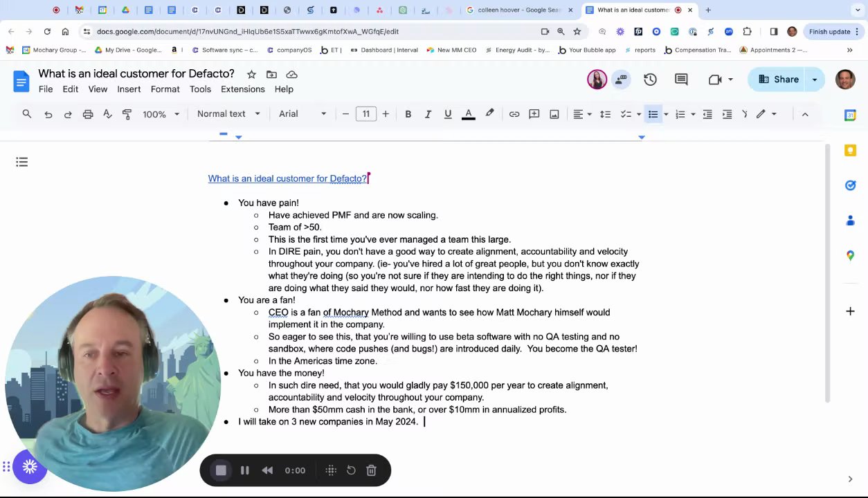This screenshot has width=868, height=498.
Task: Open the text color picker
Action: (x=469, y=114)
